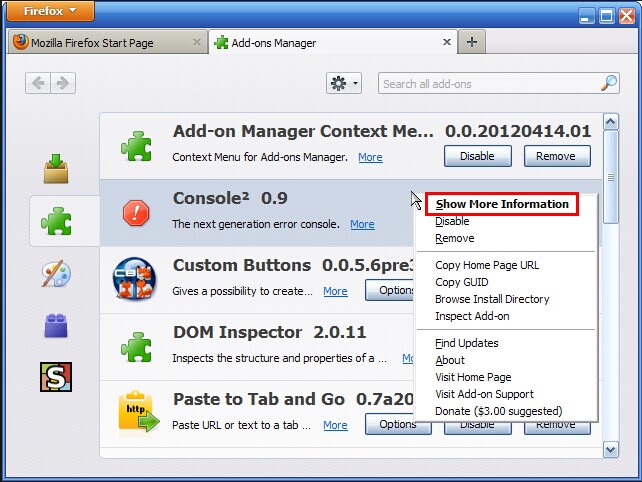Viewport: 642px width, 482px height.
Task: Open Get Add-ons sidebar category
Action: coord(56,169)
